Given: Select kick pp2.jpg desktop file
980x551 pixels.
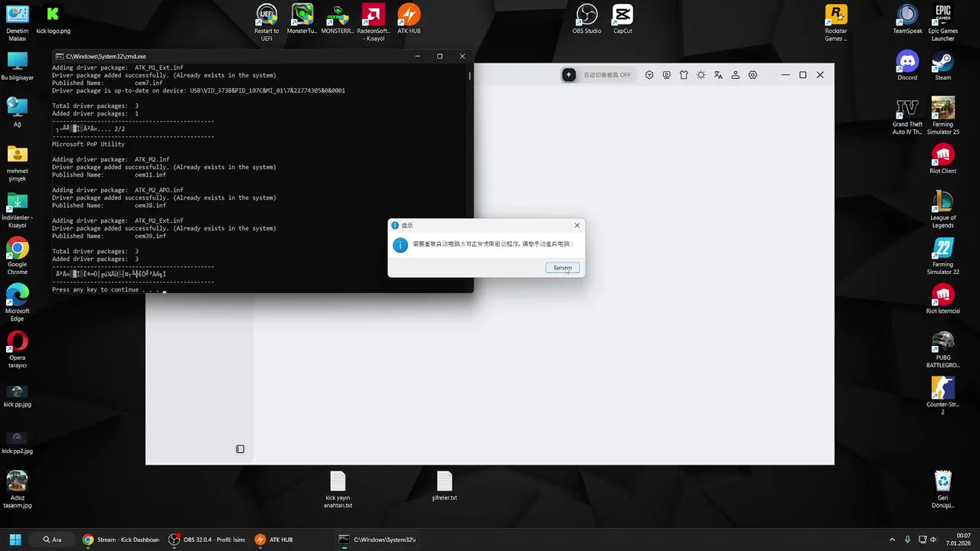Looking at the screenshot, I should (17, 443).
